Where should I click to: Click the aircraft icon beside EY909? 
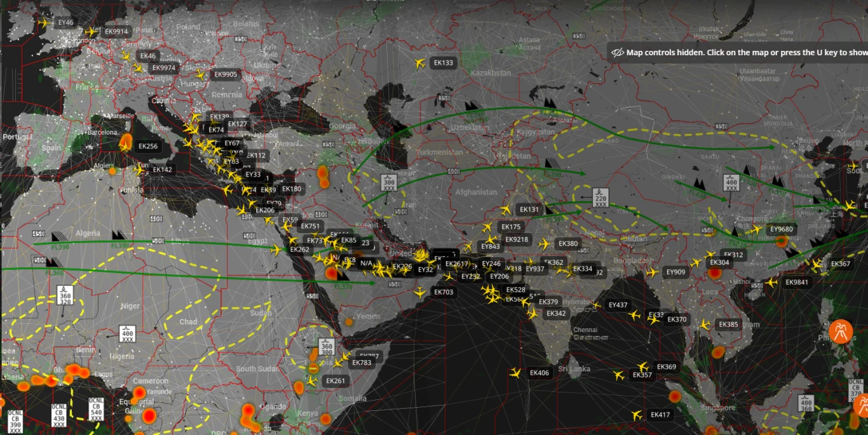pyautogui.click(x=652, y=272)
